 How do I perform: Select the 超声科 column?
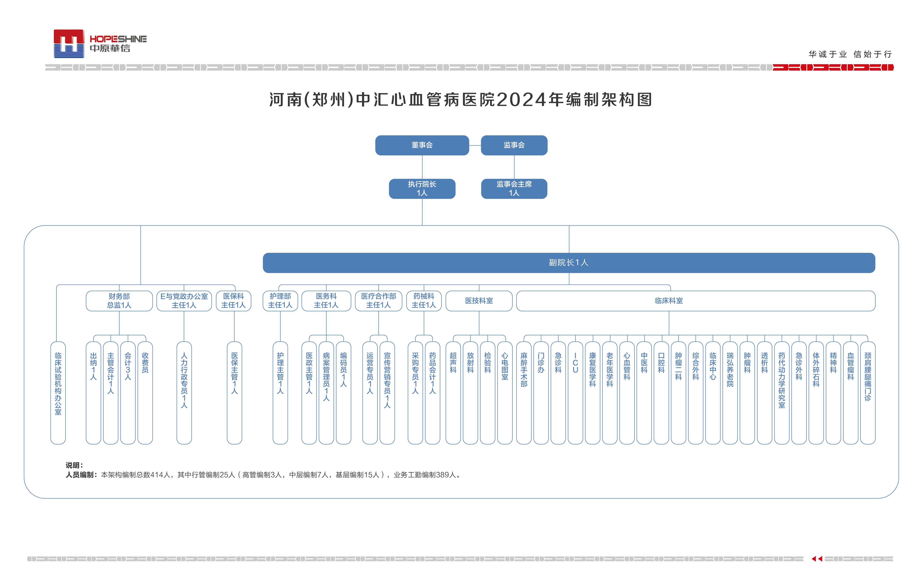pyautogui.click(x=453, y=393)
